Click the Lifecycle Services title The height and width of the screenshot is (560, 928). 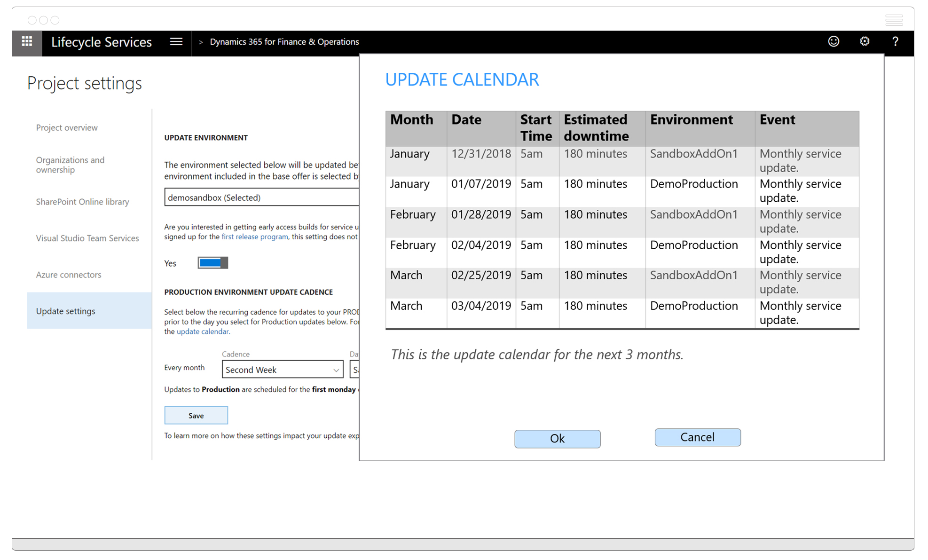click(102, 42)
